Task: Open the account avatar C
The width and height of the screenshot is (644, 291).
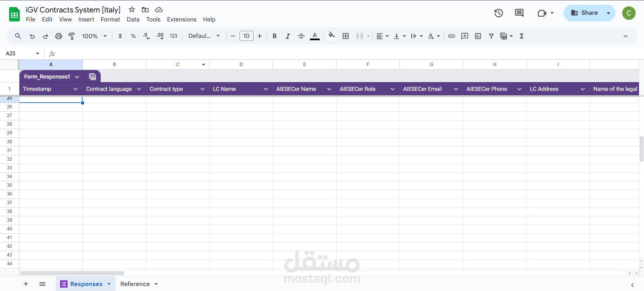Action: pos(629,13)
